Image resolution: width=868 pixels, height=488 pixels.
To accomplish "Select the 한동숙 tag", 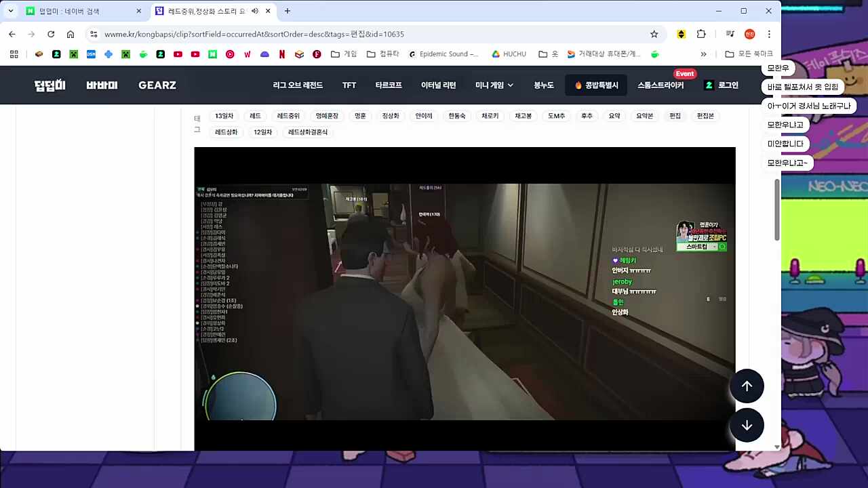I will [x=457, y=116].
